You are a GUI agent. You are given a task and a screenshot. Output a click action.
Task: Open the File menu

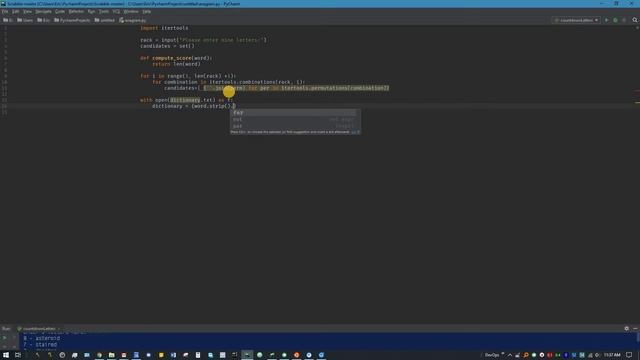pos(5,11)
